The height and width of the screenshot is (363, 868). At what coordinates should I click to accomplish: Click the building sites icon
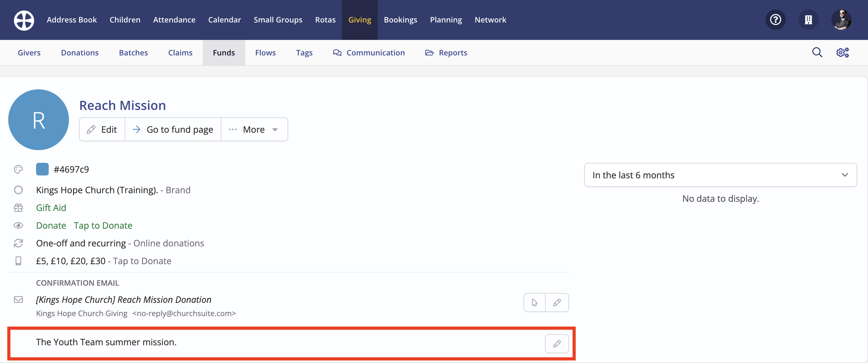click(808, 20)
